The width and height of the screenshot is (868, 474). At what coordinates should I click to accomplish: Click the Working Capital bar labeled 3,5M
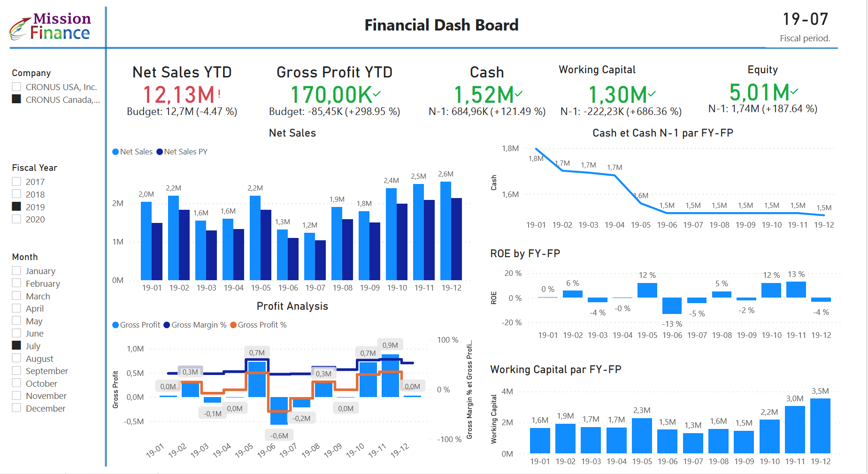tap(820, 426)
